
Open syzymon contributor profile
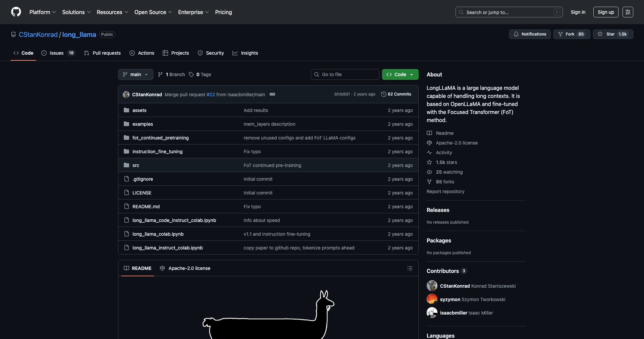(x=450, y=299)
